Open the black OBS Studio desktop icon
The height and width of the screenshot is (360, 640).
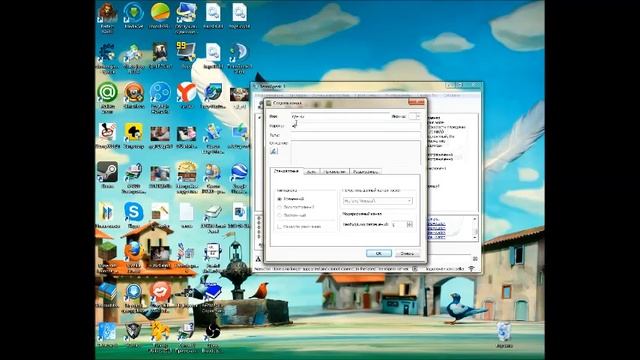pyautogui.click(x=212, y=332)
